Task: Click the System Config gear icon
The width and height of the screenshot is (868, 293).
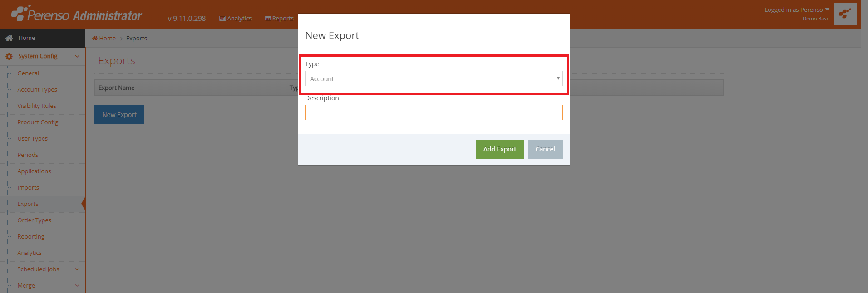Action: pos(9,57)
